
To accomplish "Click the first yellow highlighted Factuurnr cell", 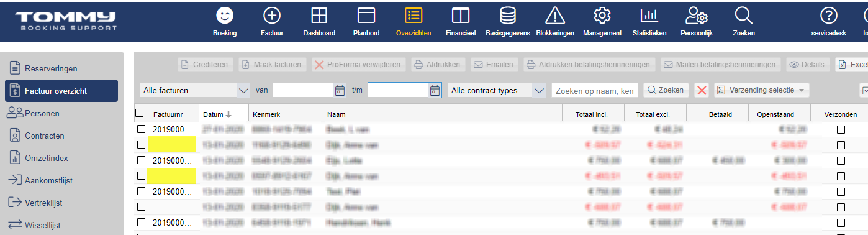I will [173, 144].
